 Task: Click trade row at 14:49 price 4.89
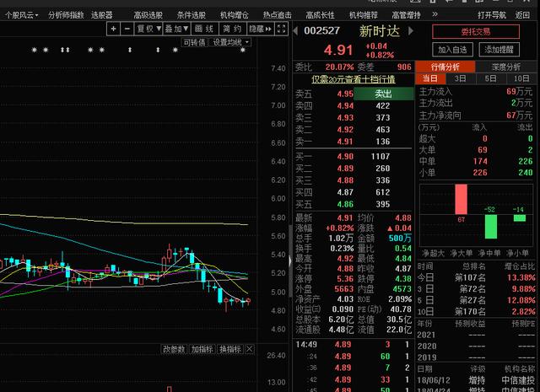click(353, 345)
